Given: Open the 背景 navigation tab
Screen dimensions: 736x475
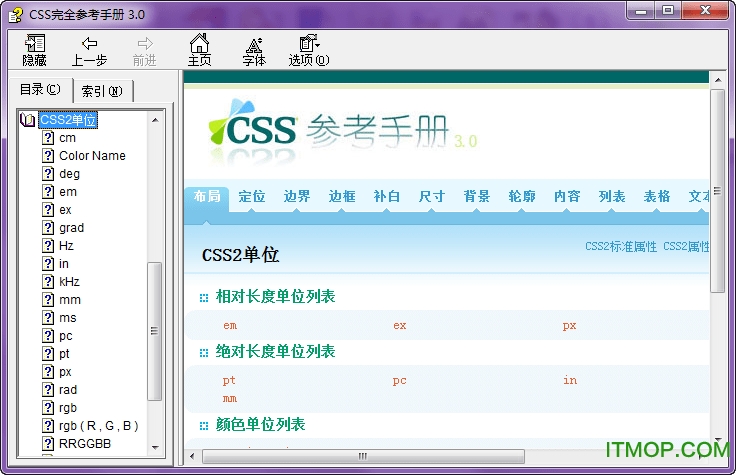Looking at the screenshot, I should pos(477,196).
